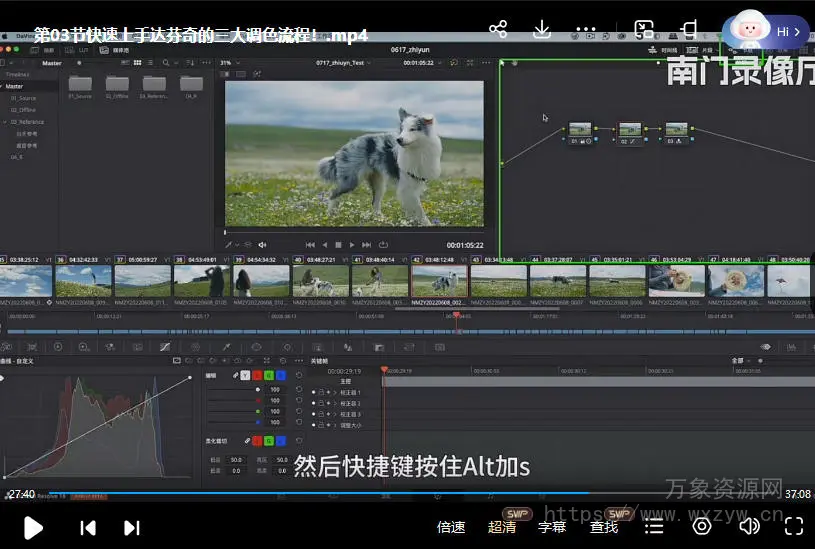The height and width of the screenshot is (549, 815).
Task: Download the video using the download icon
Action: click(542, 30)
